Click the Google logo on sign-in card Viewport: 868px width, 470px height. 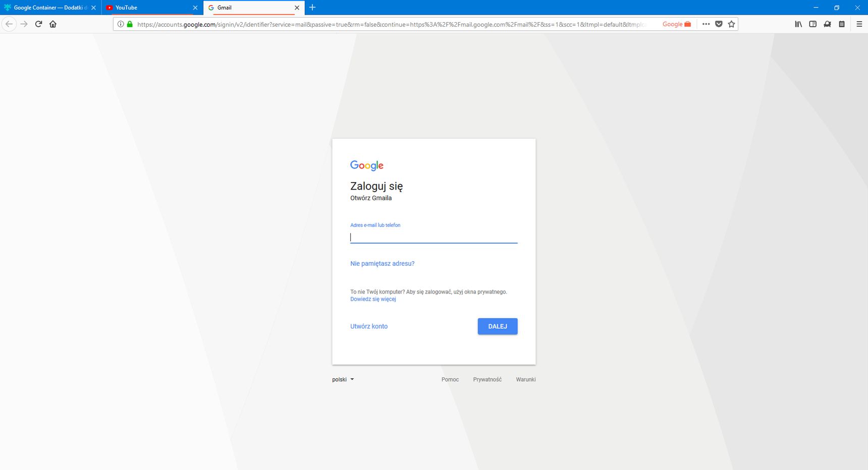point(367,165)
